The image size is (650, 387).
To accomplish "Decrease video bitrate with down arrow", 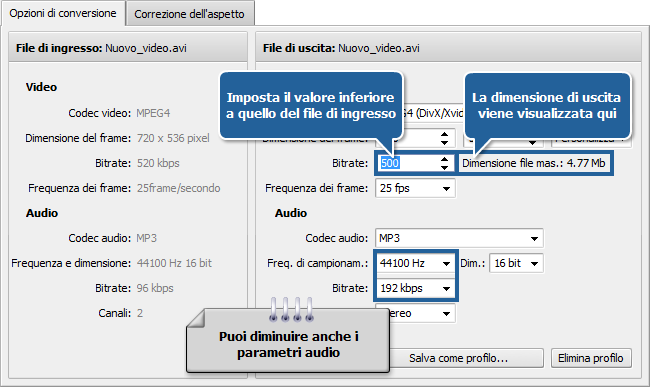I will click(x=444, y=167).
